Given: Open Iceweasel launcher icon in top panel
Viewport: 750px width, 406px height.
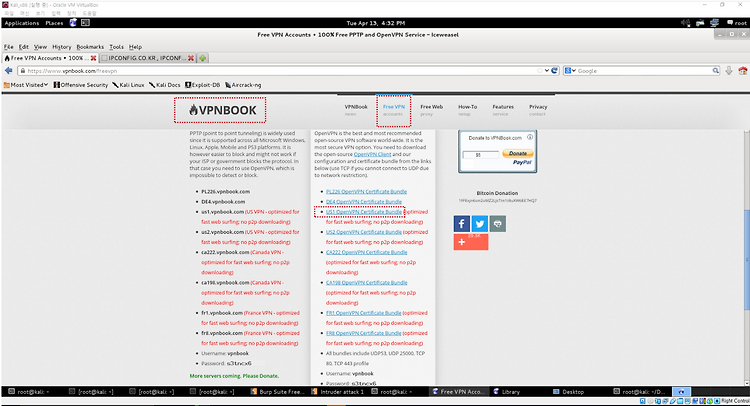Looking at the screenshot, I should (73, 22).
